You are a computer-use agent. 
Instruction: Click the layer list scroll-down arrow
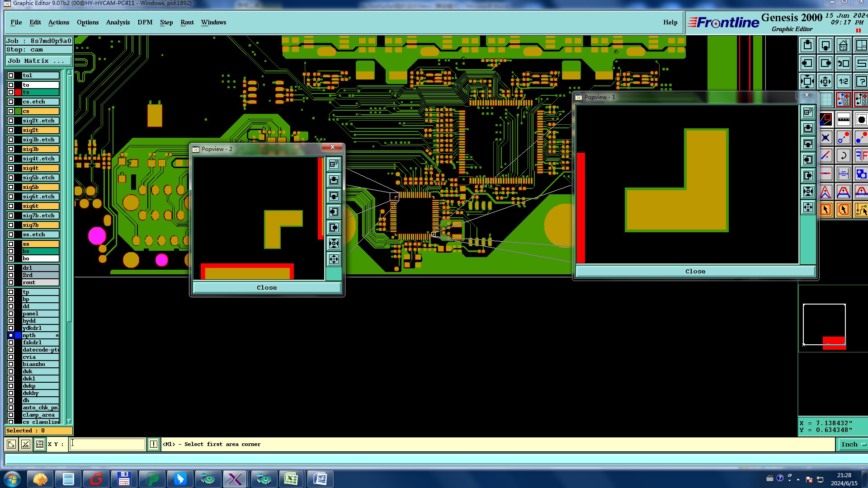pyautogui.click(x=69, y=421)
